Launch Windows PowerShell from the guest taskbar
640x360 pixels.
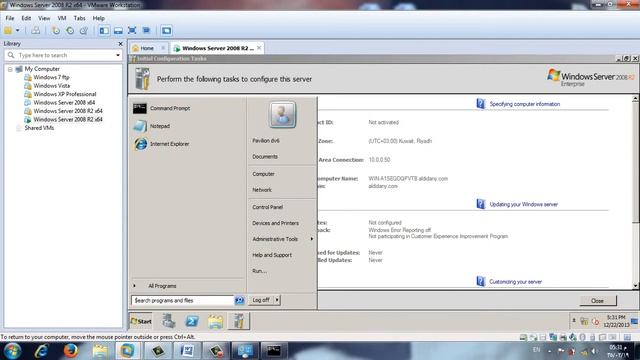pos(192,322)
